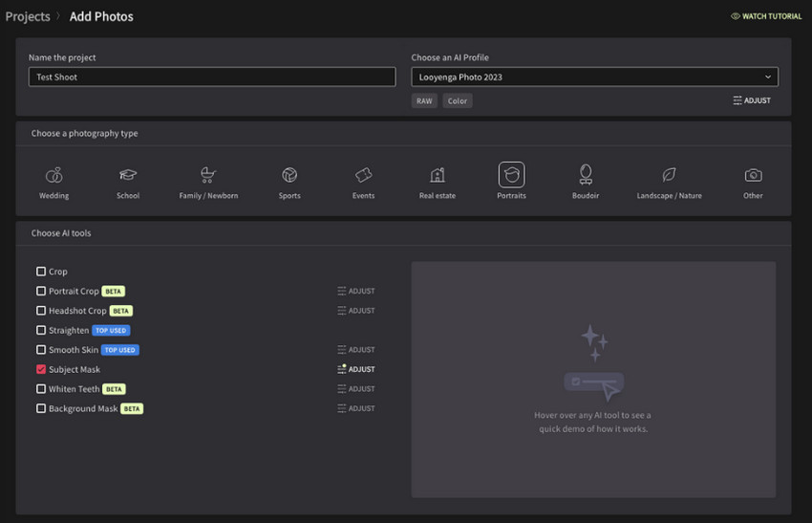Choose the Events ticket icon
Screen dimensions: 812x523
tap(363, 175)
